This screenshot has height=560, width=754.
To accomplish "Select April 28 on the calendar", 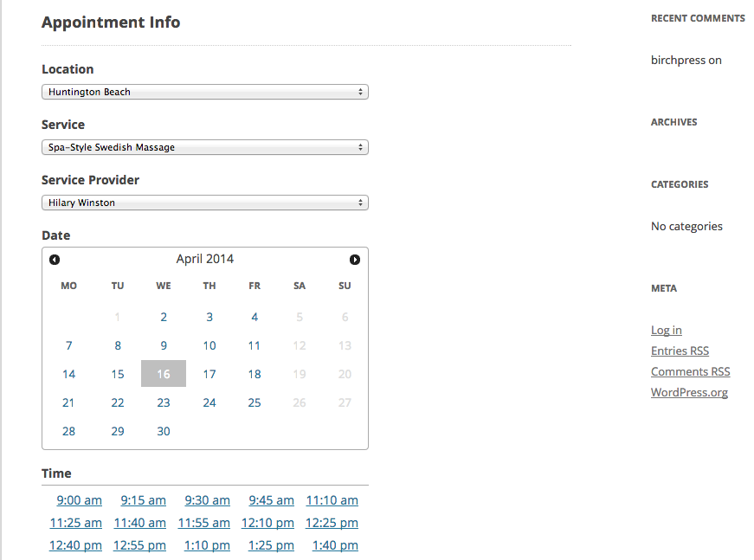I will pyautogui.click(x=68, y=431).
